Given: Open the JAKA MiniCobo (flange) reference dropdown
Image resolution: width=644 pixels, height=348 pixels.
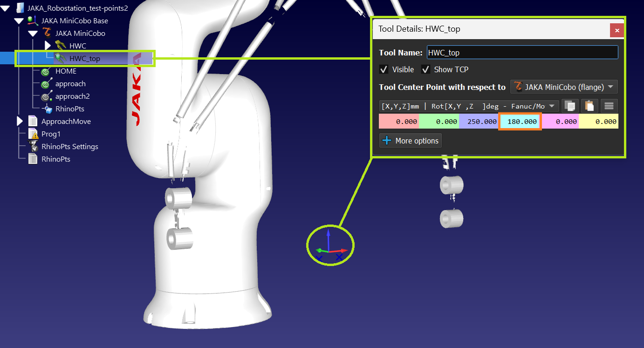Looking at the screenshot, I should click(x=564, y=87).
